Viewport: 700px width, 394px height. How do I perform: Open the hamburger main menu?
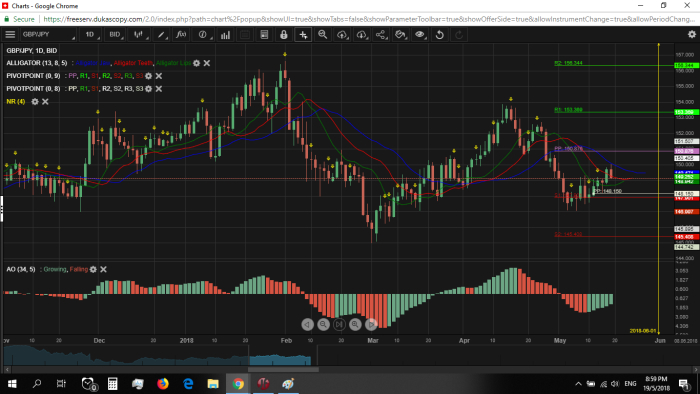tap(10, 34)
